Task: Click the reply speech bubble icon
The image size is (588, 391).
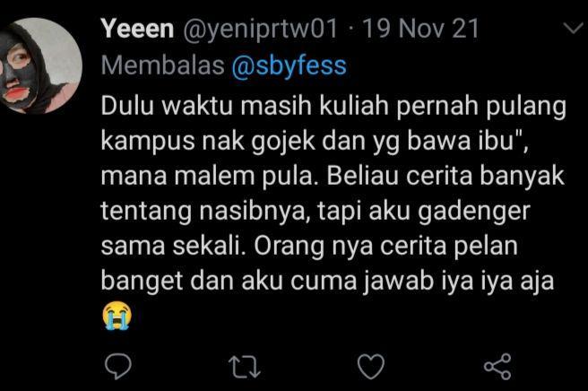Action: tap(118, 366)
